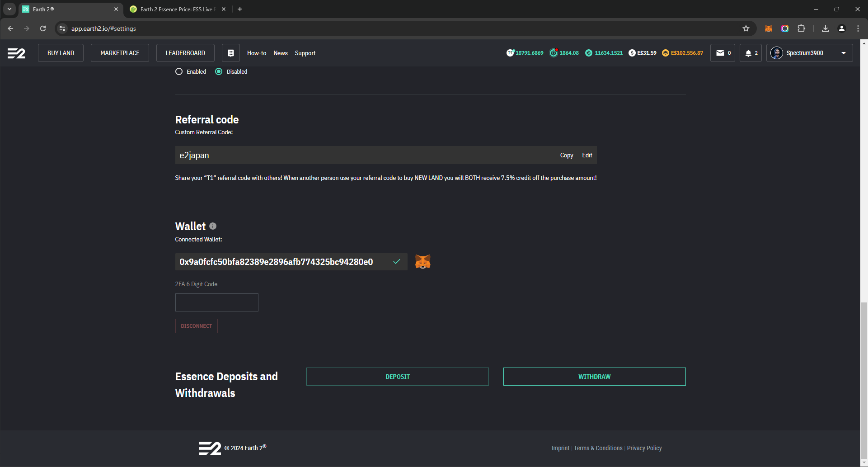
Task: Open notifications bell icon
Action: coord(748,53)
